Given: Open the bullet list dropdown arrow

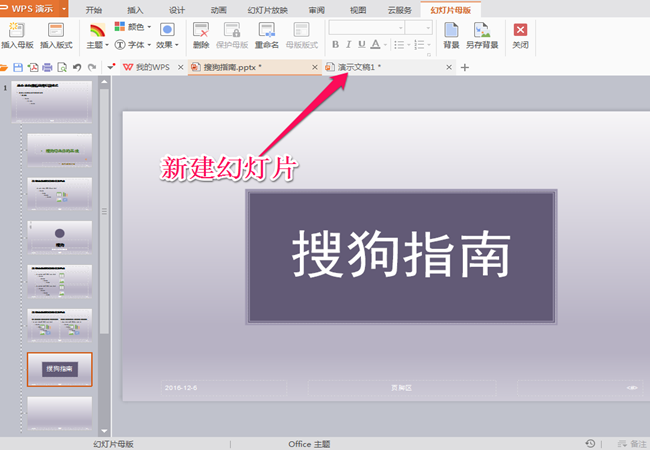Looking at the screenshot, I should click(409, 45).
